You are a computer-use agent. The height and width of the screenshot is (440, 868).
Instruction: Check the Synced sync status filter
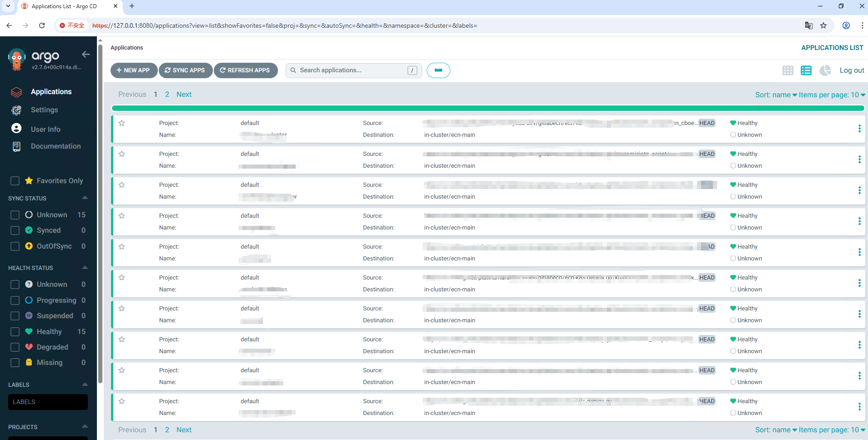[15, 230]
